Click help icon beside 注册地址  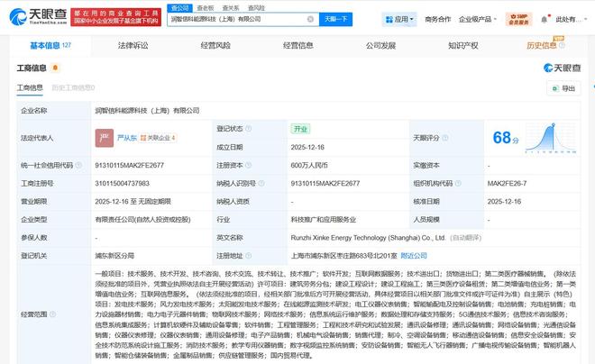click(x=248, y=256)
